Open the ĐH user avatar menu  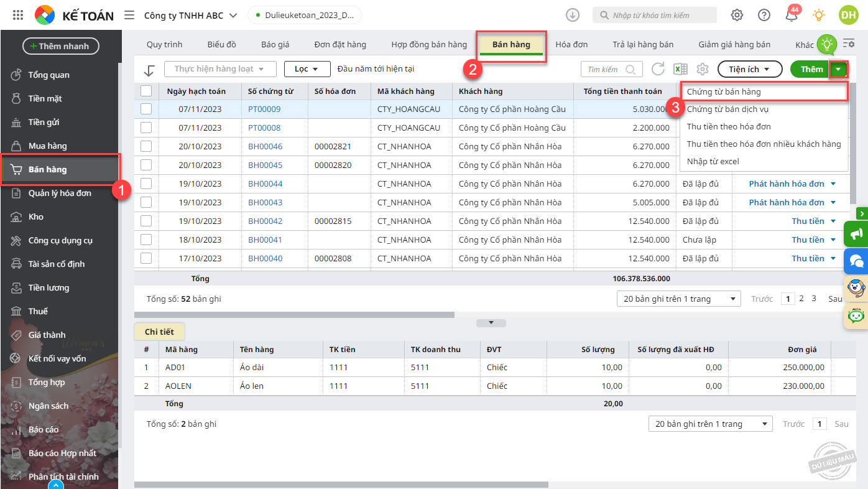pos(848,15)
